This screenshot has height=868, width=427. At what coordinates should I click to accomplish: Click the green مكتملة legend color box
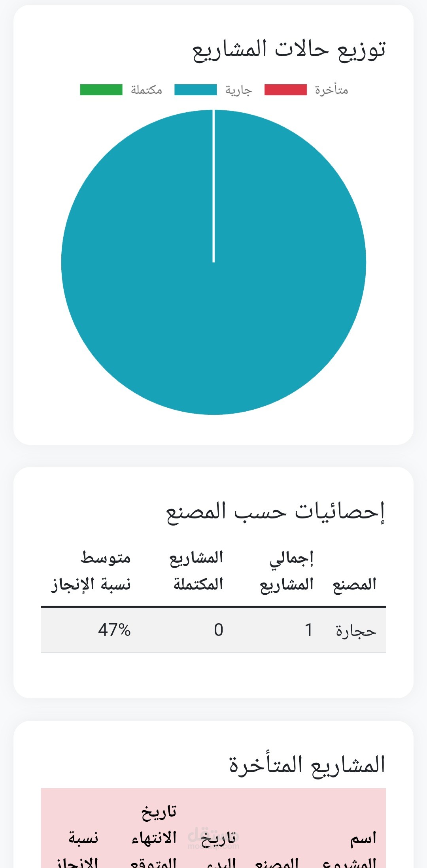pyautogui.click(x=101, y=90)
